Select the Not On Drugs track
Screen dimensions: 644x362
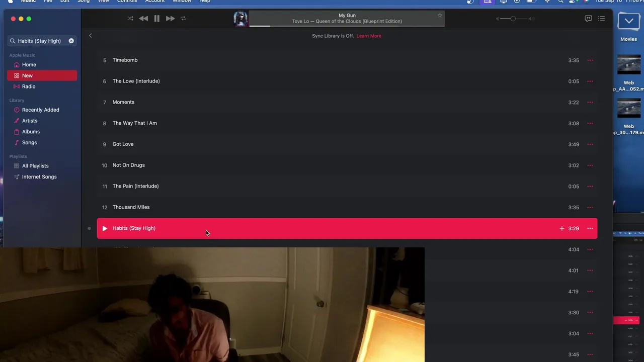[347, 165]
